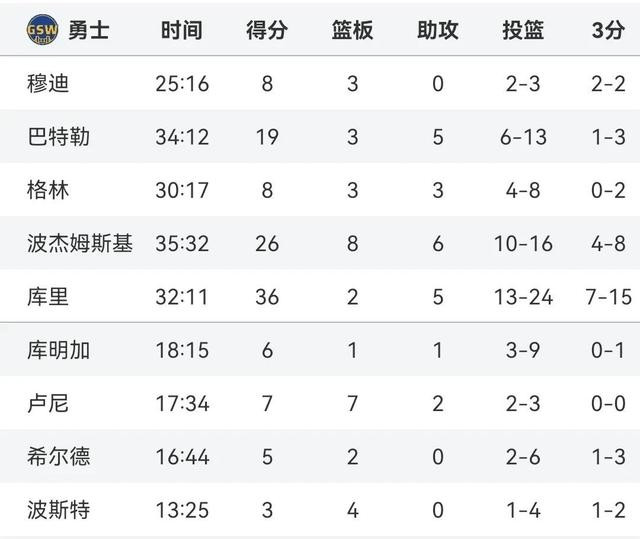The image size is (640, 539).
Task: Open player 格林's profile
Action: pyautogui.click(x=48, y=190)
